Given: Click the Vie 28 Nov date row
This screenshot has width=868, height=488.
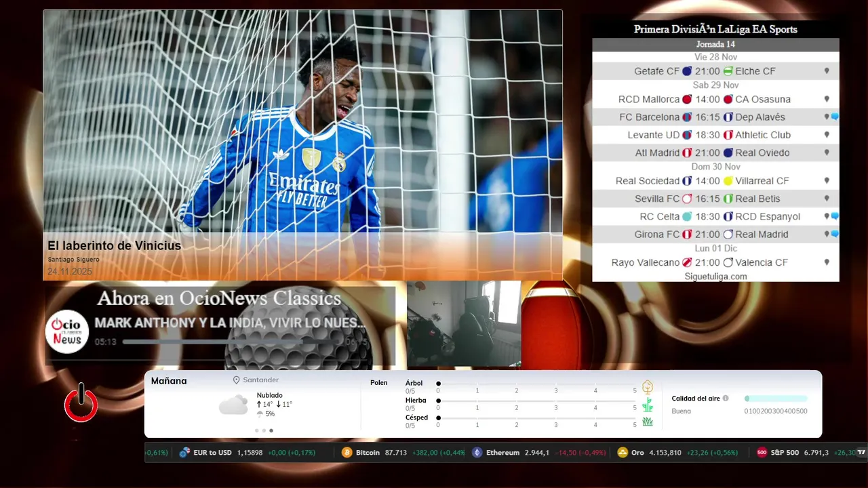Looking at the screenshot, I should click(x=715, y=57).
